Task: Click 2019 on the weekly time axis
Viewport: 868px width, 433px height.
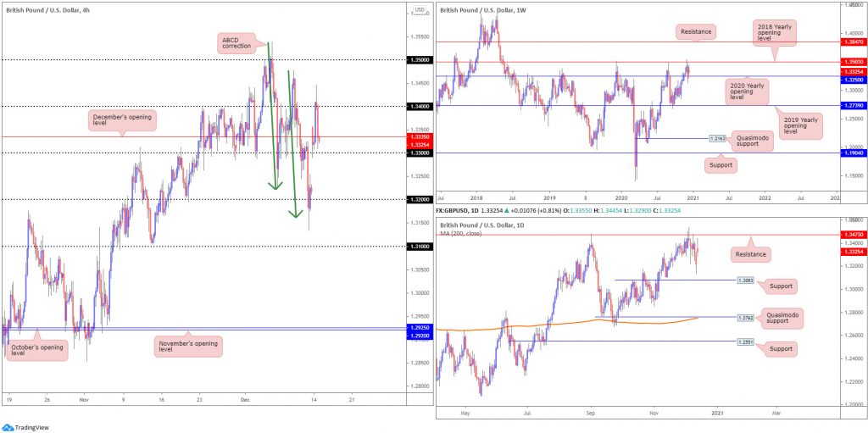Action: tap(549, 197)
